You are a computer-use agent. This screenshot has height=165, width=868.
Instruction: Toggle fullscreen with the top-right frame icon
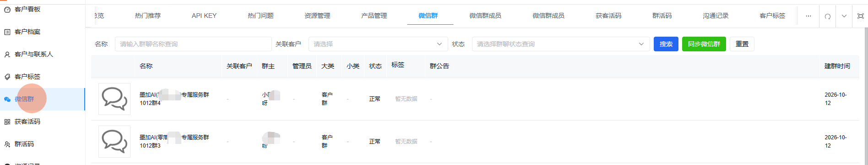(861, 16)
